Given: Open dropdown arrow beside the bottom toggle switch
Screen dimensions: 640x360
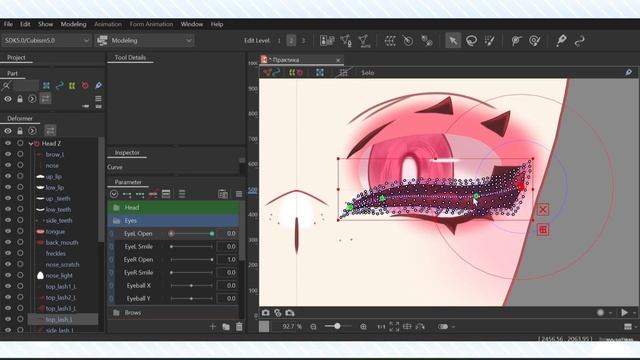Looking at the screenshot, I should pyautogui.click(x=453, y=327).
